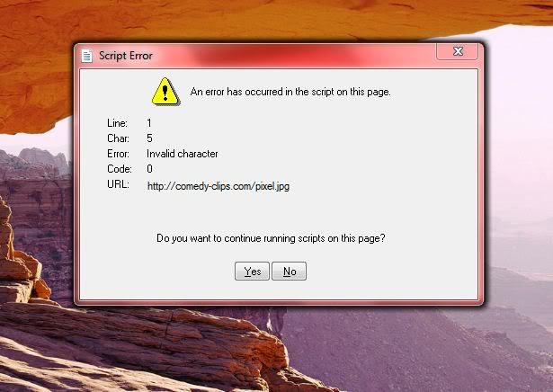Close the Script Error dialog
The image size is (553, 392).
tap(458, 51)
